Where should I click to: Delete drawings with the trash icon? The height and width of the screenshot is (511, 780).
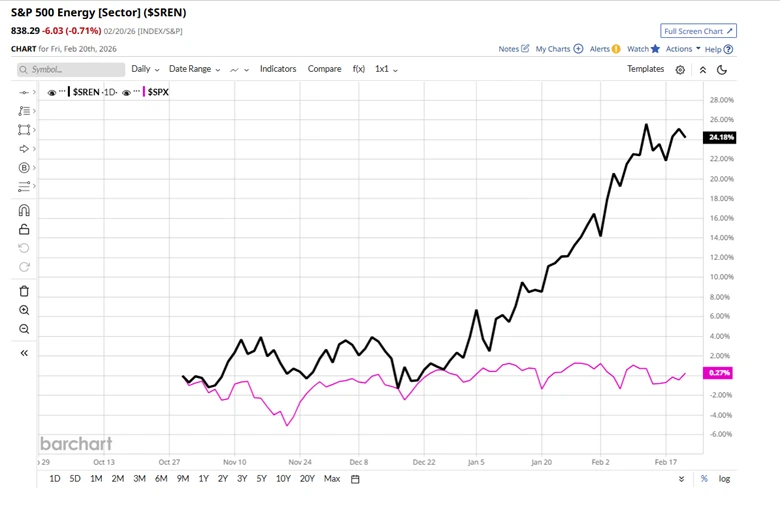24,291
